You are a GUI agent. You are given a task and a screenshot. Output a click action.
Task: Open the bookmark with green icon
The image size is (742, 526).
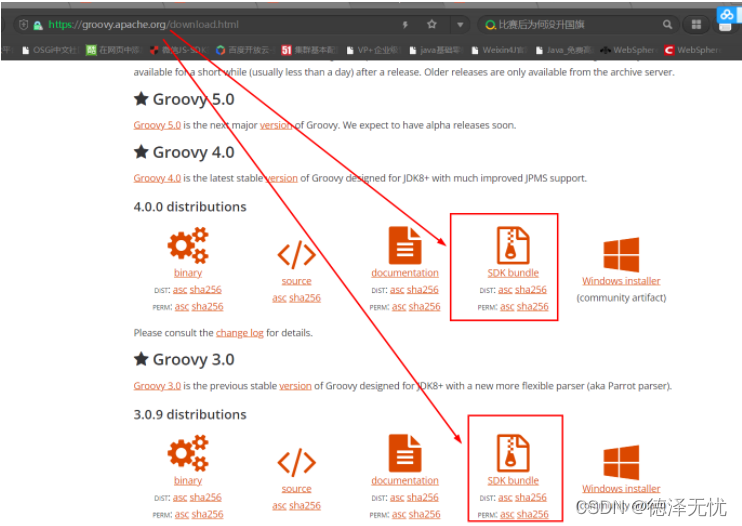pos(114,50)
